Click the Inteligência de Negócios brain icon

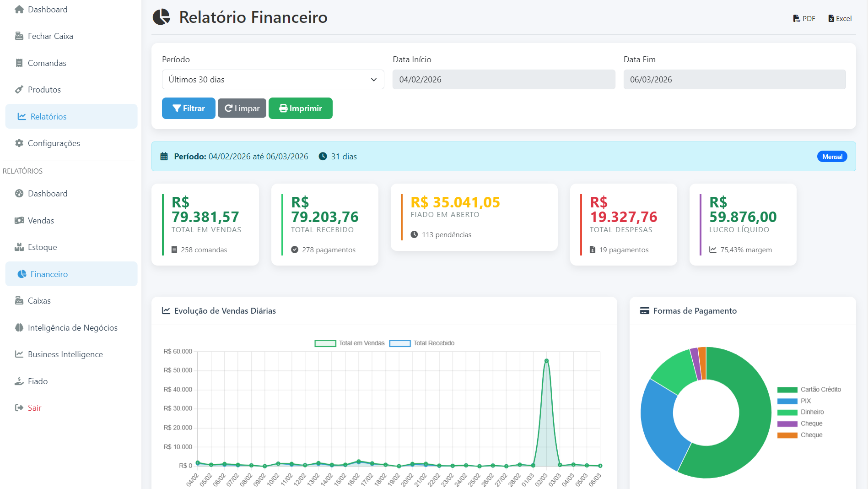coord(19,328)
